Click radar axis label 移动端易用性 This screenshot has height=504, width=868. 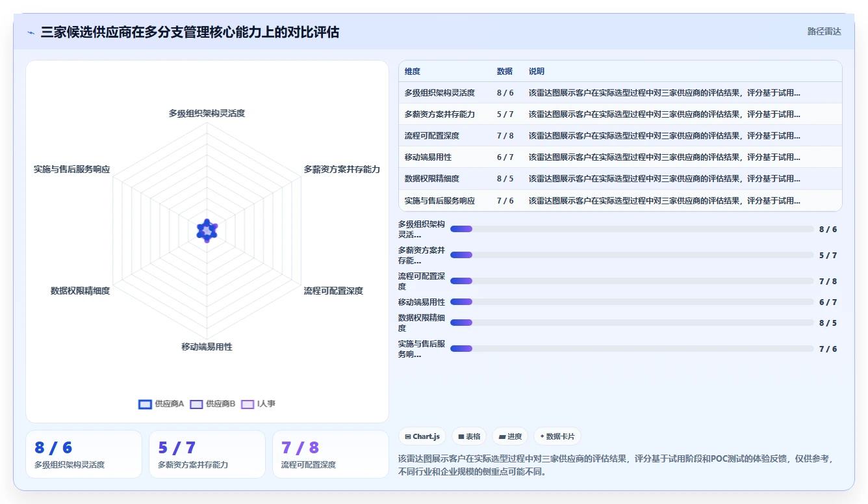[x=207, y=347]
